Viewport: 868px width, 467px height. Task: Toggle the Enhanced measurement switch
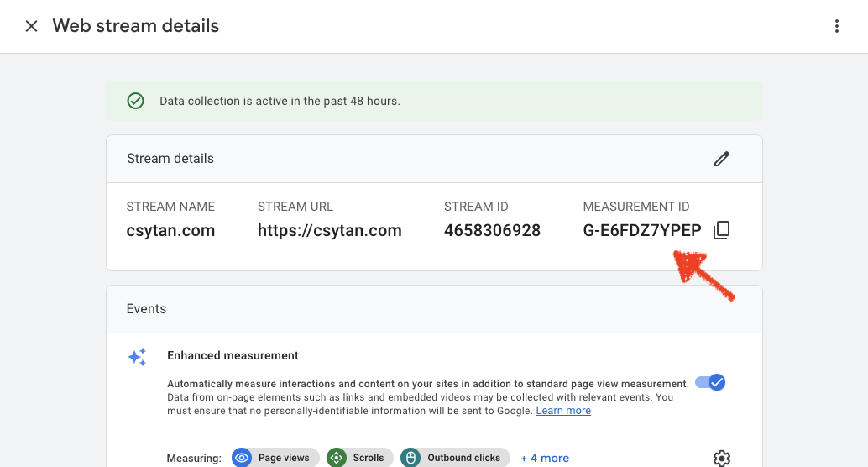710,382
